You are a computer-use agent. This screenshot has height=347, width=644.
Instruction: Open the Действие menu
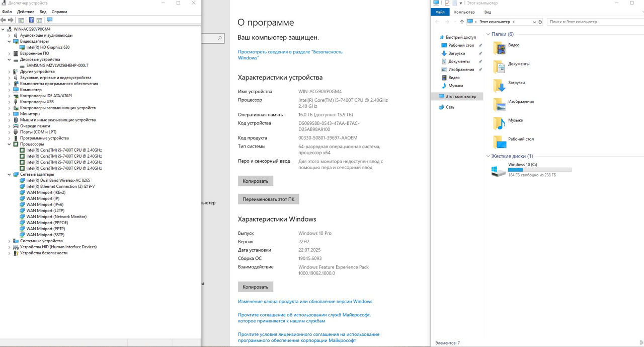pyautogui.click(x=26, y=12)
